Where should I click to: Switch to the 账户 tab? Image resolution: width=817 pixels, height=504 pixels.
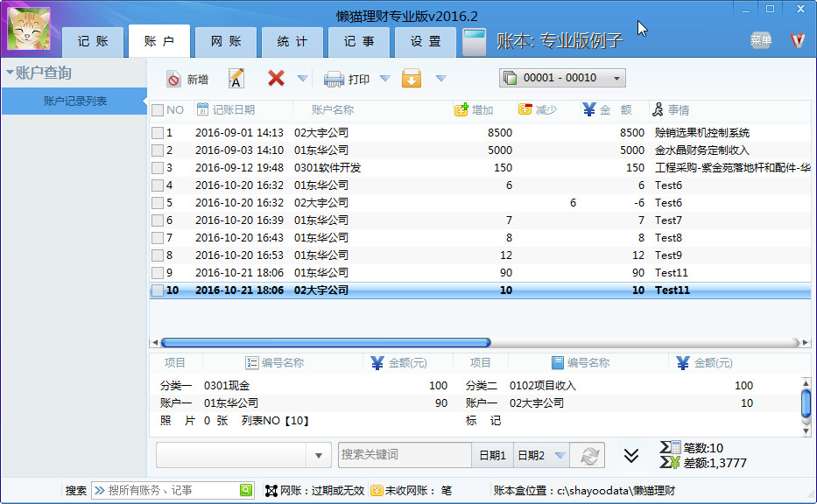[x=159, y=41]
